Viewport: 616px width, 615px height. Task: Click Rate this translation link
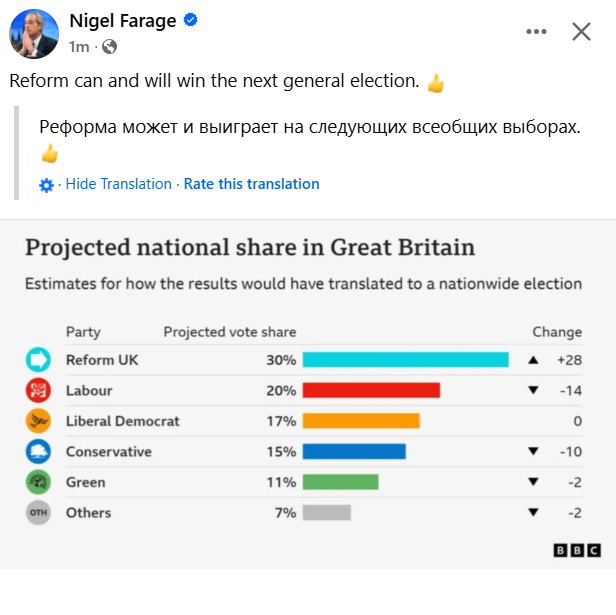pos(251,184)
